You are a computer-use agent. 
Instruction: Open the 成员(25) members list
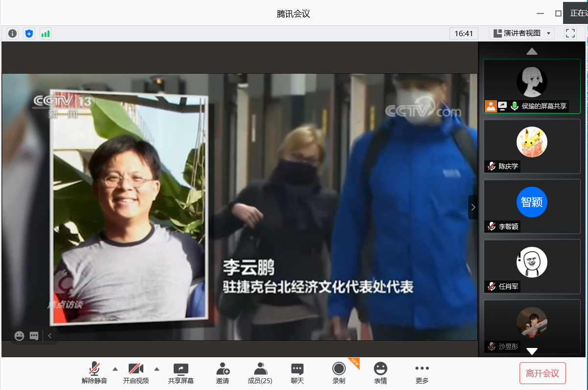pyautogui.click(x=260, y=373)
